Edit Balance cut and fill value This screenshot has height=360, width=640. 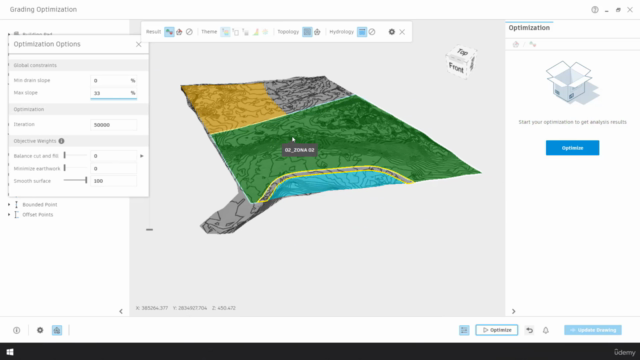pyautogui.click(x=113, y=156)
